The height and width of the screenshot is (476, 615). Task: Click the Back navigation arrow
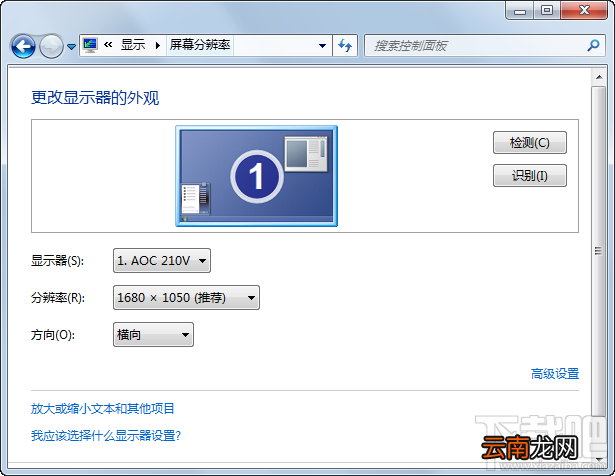coord(23,46)
